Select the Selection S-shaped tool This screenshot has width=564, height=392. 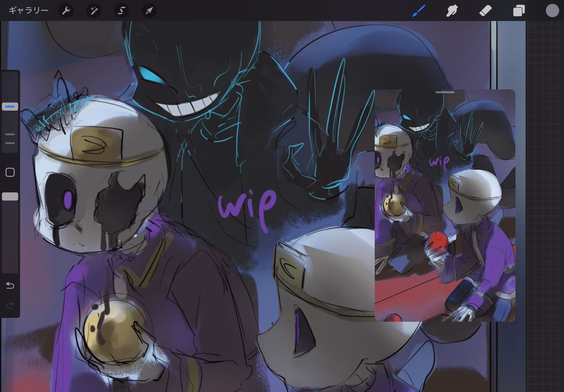(121, 11)
